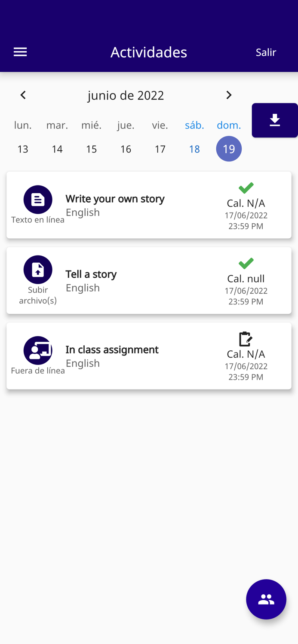298x644 pixels.
Task: Open the people group floating button
Action: coord(266,599)
